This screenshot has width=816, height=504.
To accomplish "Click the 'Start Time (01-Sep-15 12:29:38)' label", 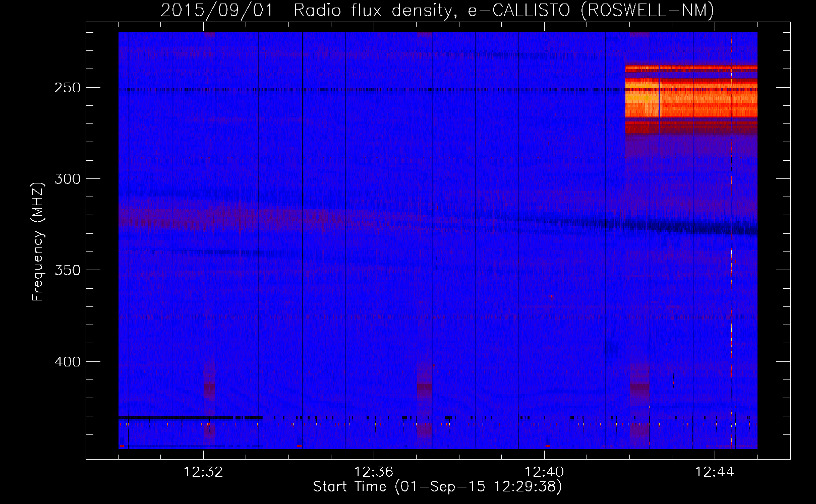I will 437,487.
